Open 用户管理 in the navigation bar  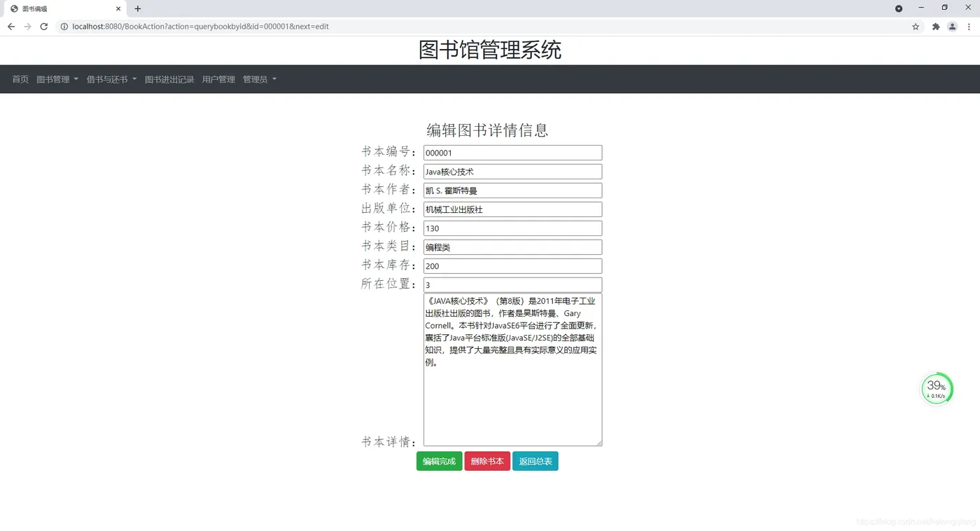[x=218, y=79]
